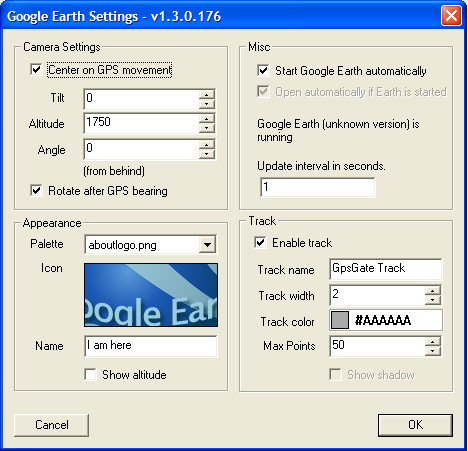This screenshot has height=451, width=468.
Task: Disable Start Google Earth automatically
Action: click(x=263, y=70)
